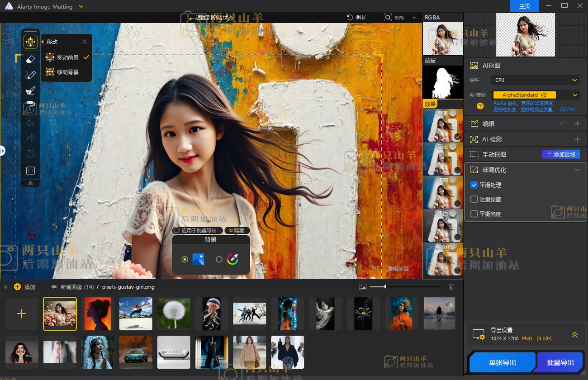Select the Brush tool
The image size is (588, 380).
coord(30,75)
